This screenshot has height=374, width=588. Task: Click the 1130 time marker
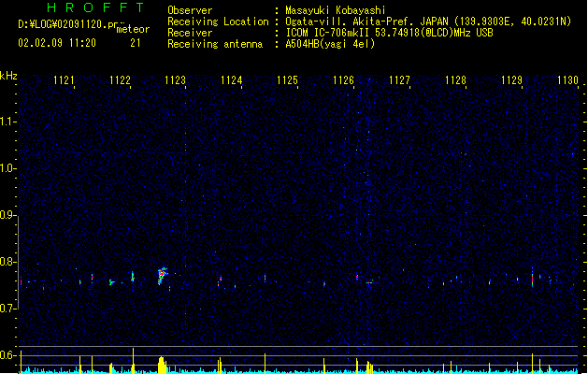click(x=567, y=80)
